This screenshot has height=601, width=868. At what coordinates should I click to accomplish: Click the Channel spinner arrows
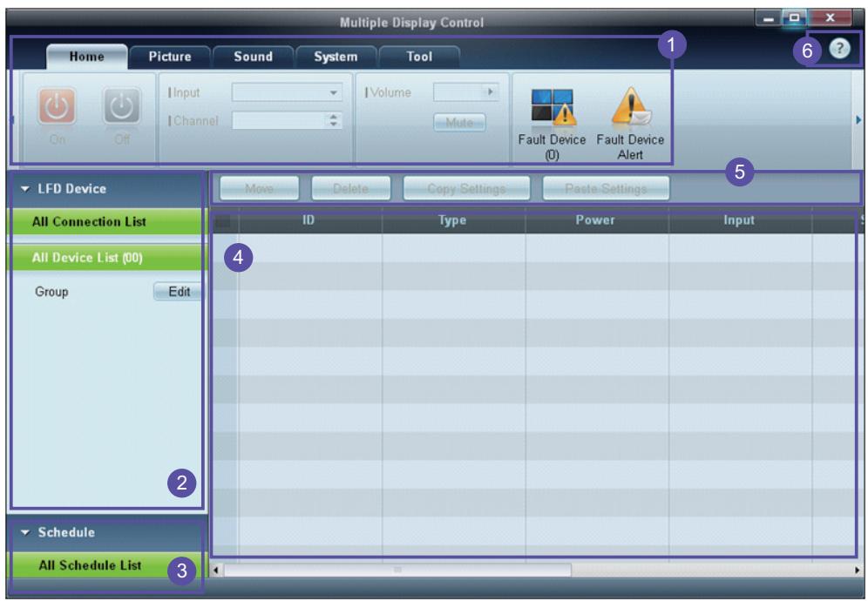[333, 120]
